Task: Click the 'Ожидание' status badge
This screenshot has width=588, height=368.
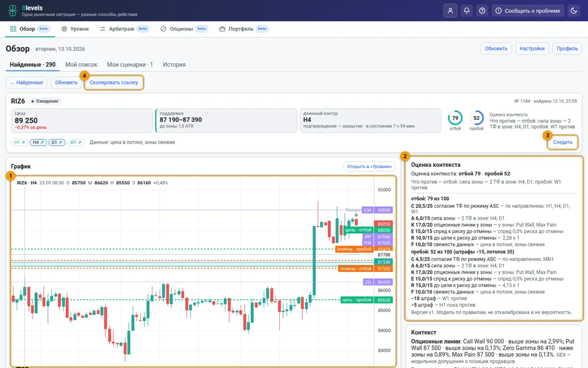Action: pos(45,101)
